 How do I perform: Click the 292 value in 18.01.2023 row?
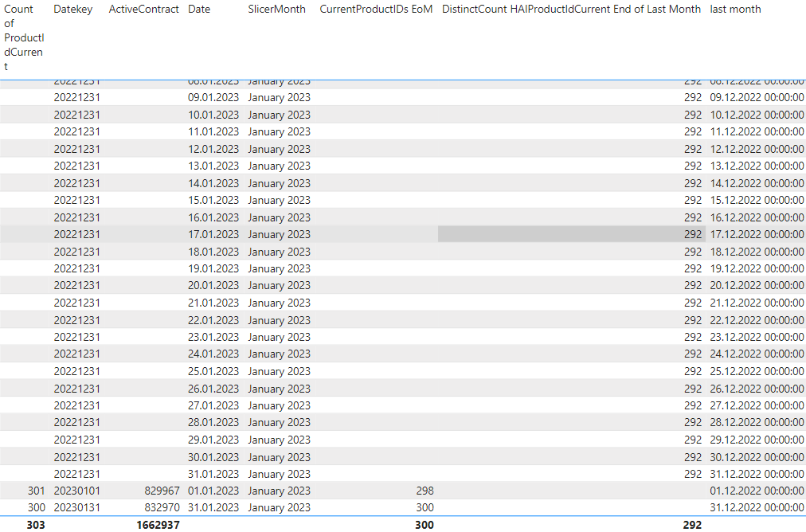tap(693, 252)
